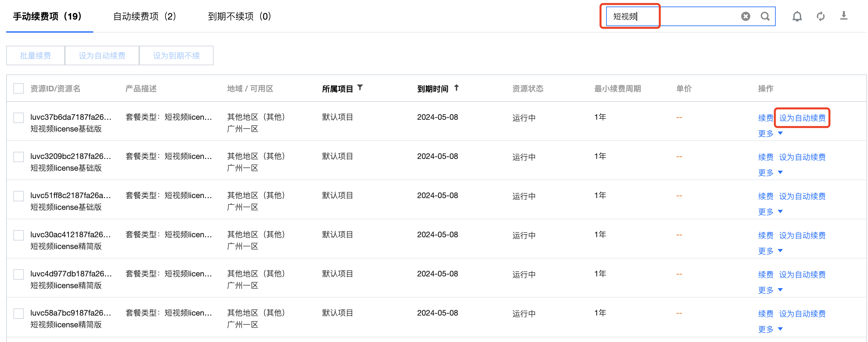Click 资源状态 column header

coord(528,88)
